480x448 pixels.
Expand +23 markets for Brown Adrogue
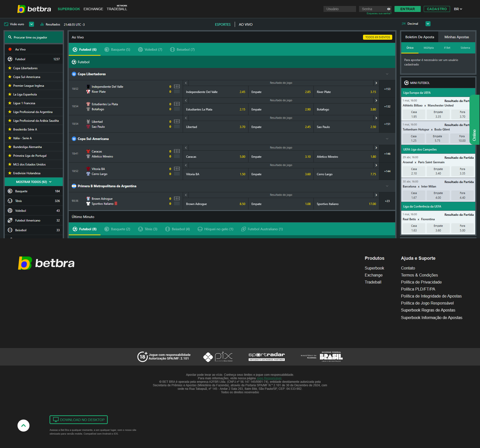(x=387, y=201)
